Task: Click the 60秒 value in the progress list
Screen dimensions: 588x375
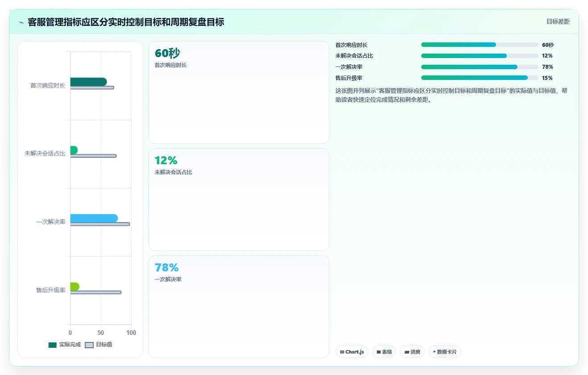Action: (x=548, y=45)
